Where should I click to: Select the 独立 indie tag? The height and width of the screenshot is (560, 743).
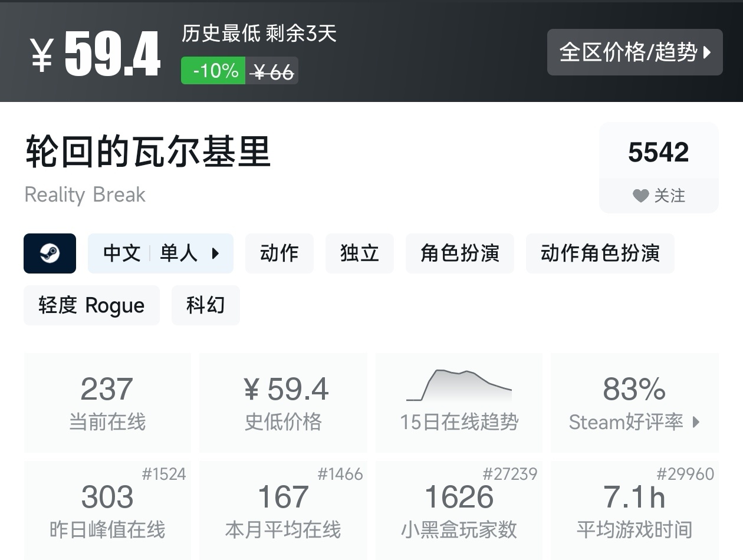[x=359, y=253]
